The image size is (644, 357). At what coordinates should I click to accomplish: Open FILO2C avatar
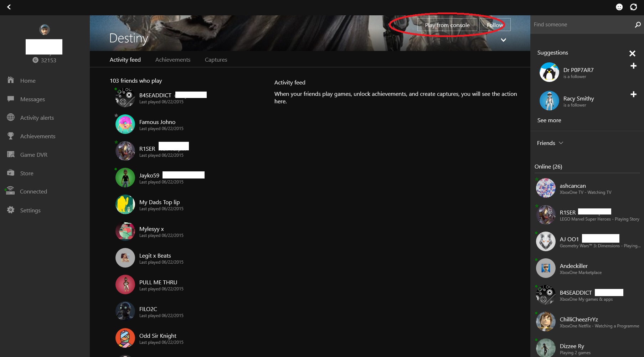click(x=125, y=311)
